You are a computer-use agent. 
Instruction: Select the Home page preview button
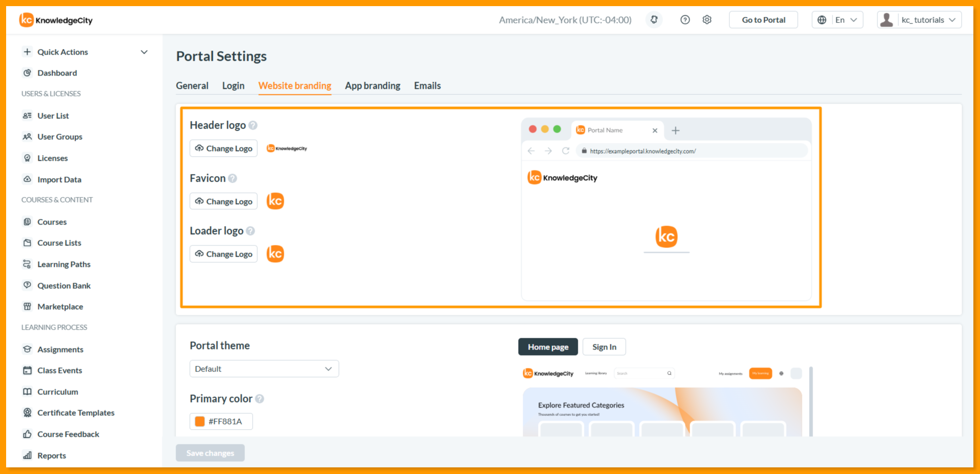(x=548, y=347)
